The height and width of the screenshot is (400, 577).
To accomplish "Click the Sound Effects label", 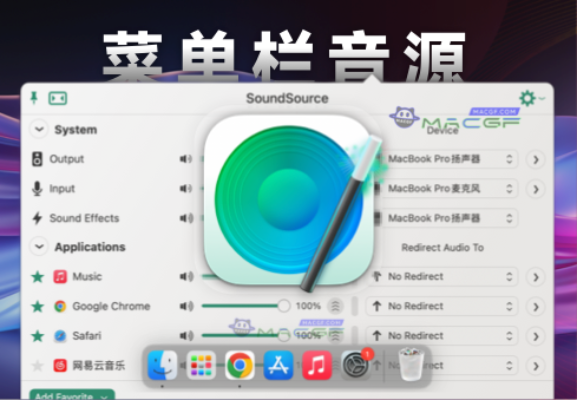I will click(x=84, y=218).
